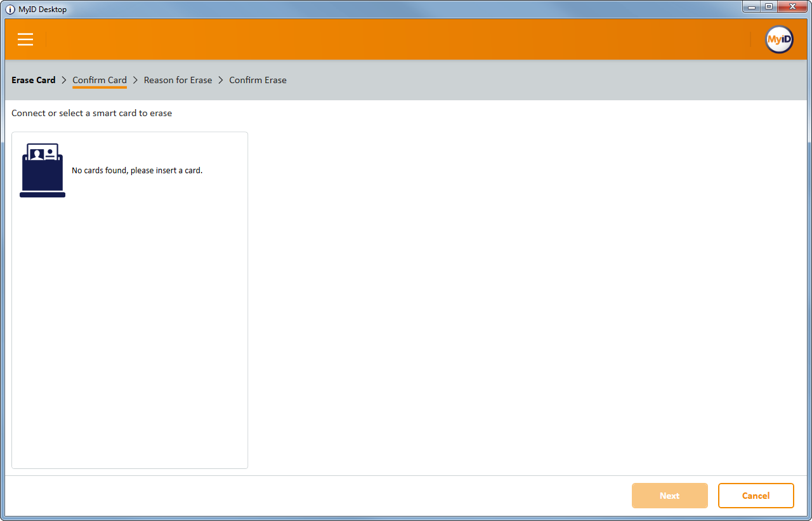Click the chevron after Confirm Card
This screenshot has width=812, height=521.
[x=135, y=80]
